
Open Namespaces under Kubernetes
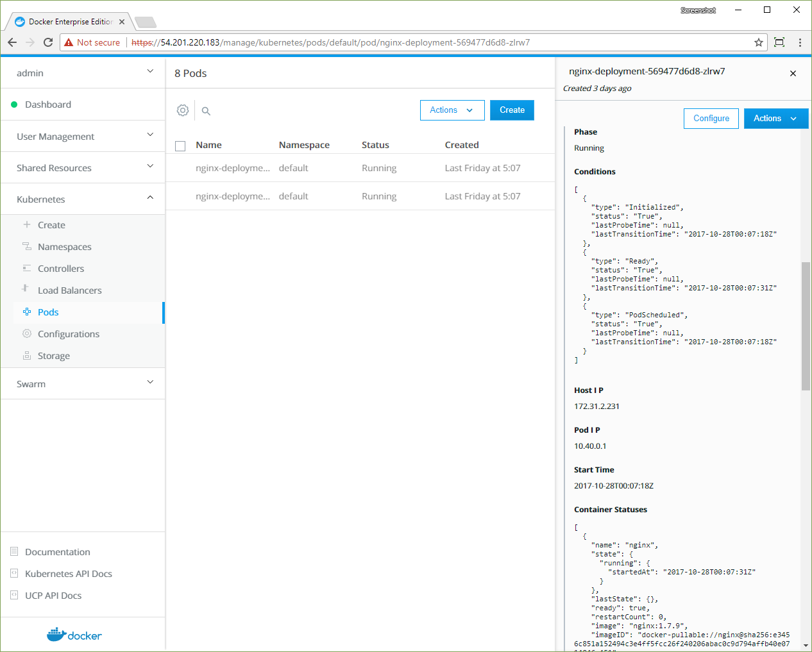pyautogui.click(x=64, y=247)
